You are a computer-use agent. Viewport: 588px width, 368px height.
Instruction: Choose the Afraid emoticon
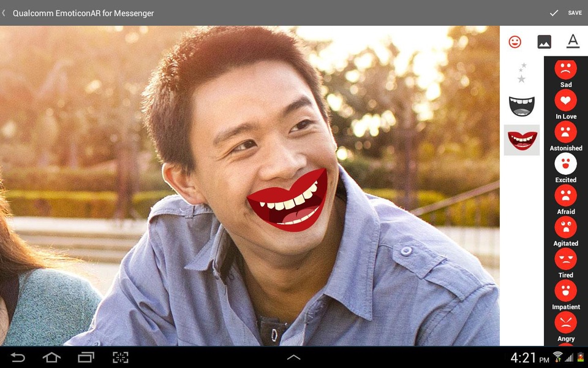pyautogui.click(x=565, y=196)
